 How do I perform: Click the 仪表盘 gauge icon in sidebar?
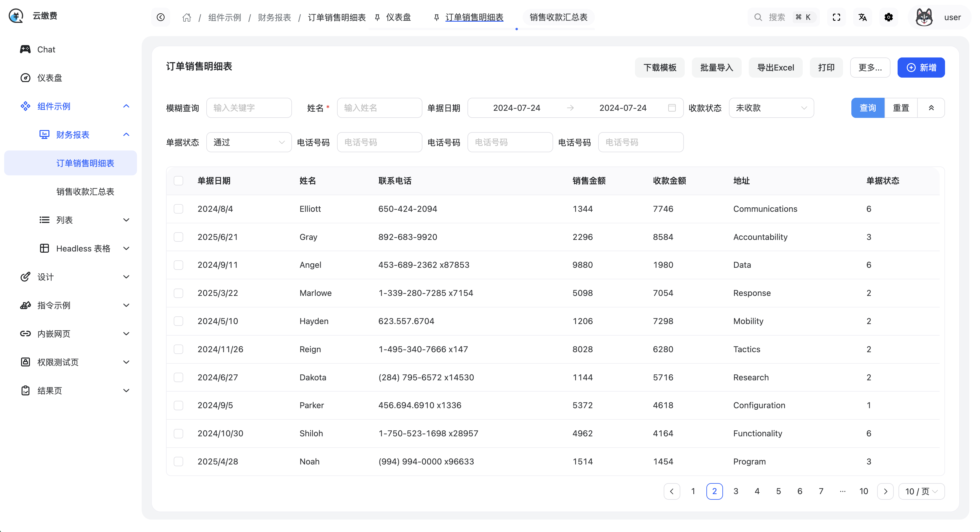click(x=25, y=78)
